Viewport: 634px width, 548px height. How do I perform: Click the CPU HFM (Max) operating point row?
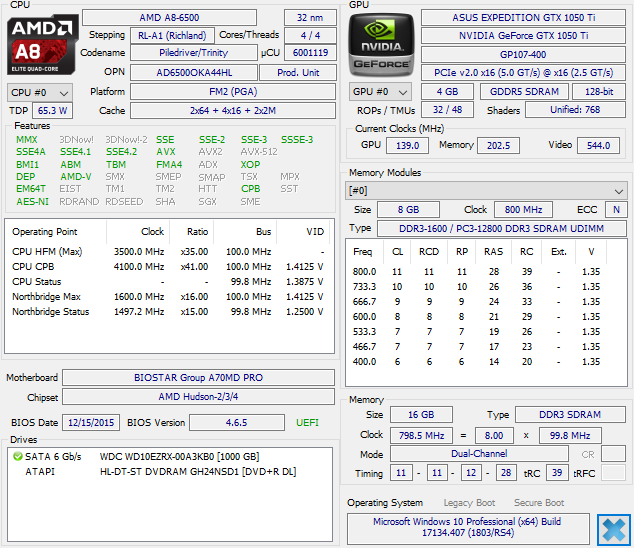168,252
